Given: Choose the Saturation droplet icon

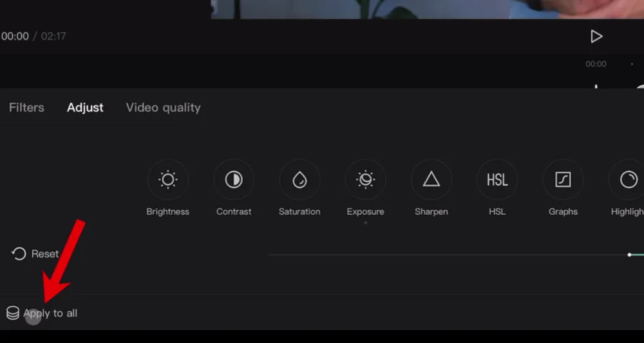Looking at the screenshot, I should tap(299, 180).
